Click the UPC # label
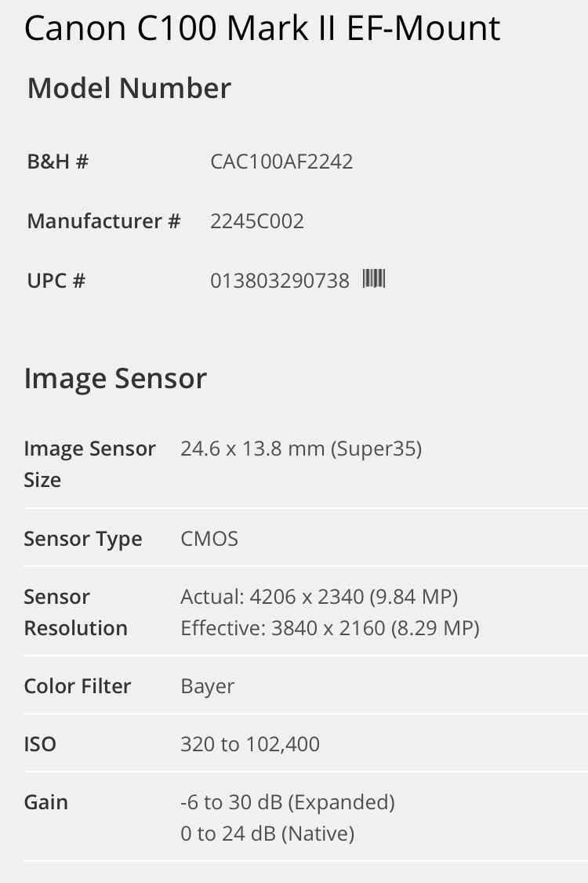 [x=56, y=281]
